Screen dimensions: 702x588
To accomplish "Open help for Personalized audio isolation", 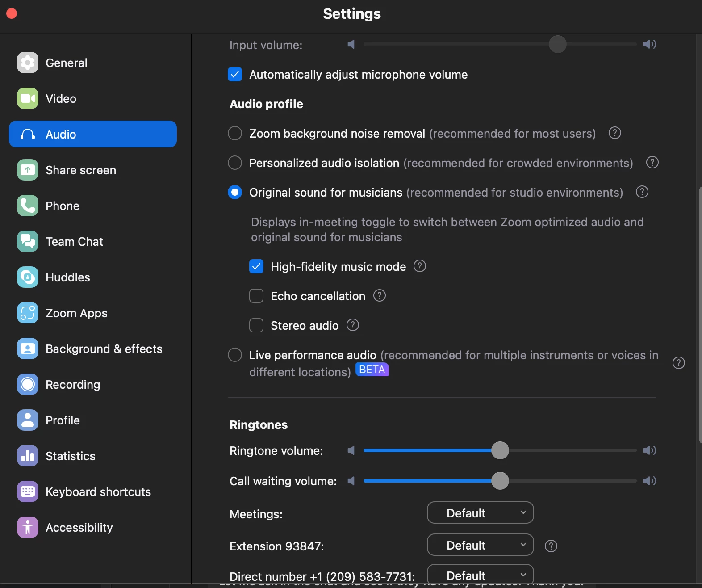I will (652, 162).
